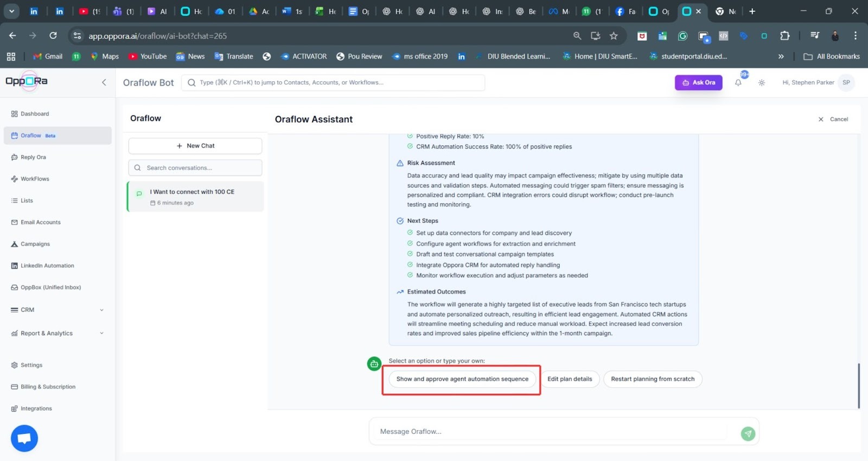The width and height of the screenshot is (868, 461).
Task: Cancel the Oraflow Assistant panel
Action: [x=833, y=119]
